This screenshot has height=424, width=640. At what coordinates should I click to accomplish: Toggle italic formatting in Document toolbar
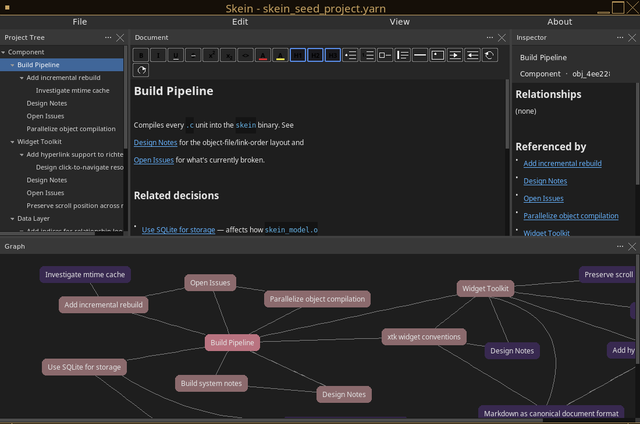pos(158,55)
